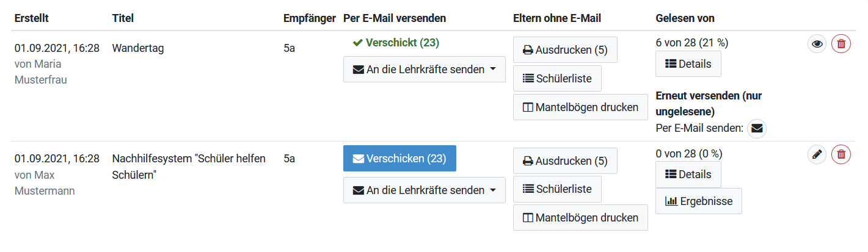Click Mantelbögen drucken for Nachhilfesystem
The height and width of the screenshot is (252, 868).
580,218
